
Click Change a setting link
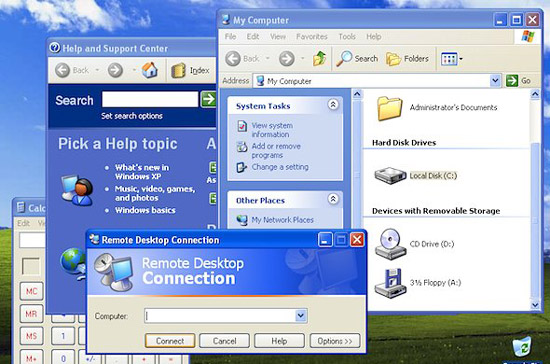point(280,167)
